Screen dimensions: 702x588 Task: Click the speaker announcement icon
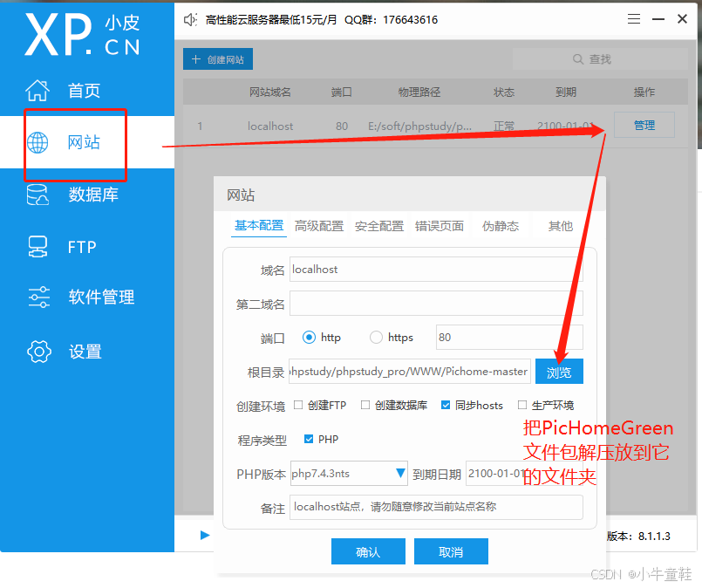click(x=190, y=20)
